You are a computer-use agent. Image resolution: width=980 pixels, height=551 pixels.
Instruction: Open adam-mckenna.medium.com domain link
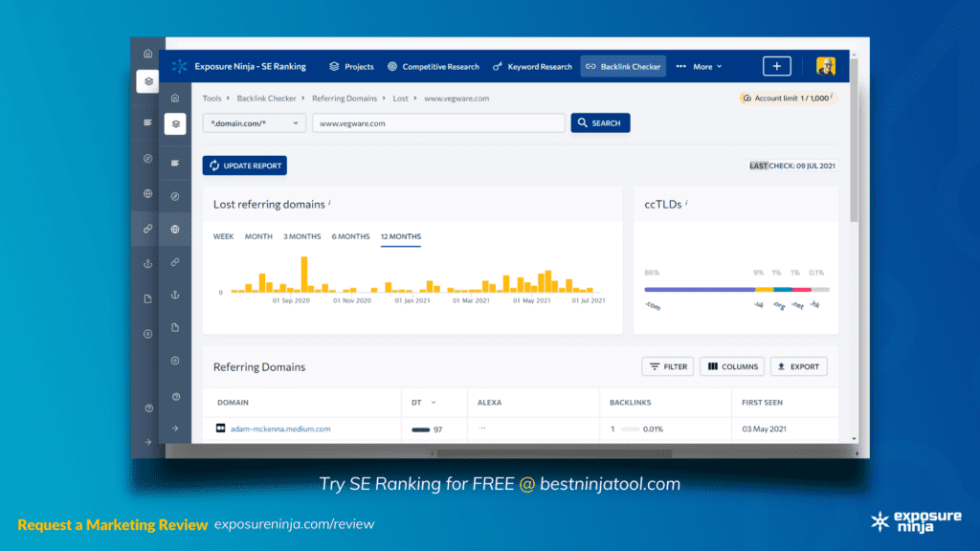[x=280, y=430]
